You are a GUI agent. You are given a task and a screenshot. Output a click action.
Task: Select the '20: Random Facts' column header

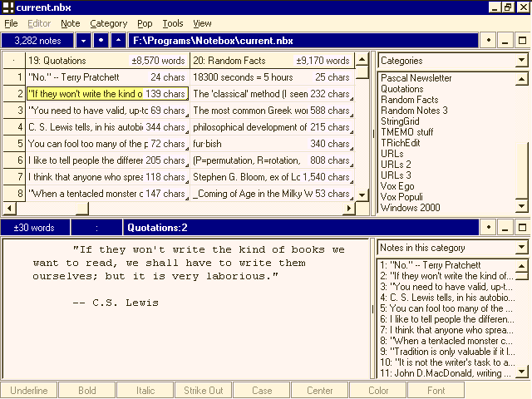tap(272, 61)
